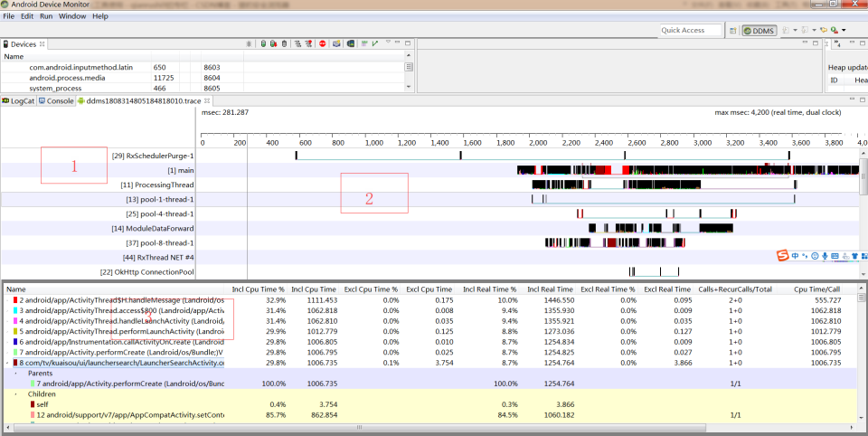The image size is (868, 436).
Task: Close the ddms trace file tab
Action: click(x=207, y=100)
